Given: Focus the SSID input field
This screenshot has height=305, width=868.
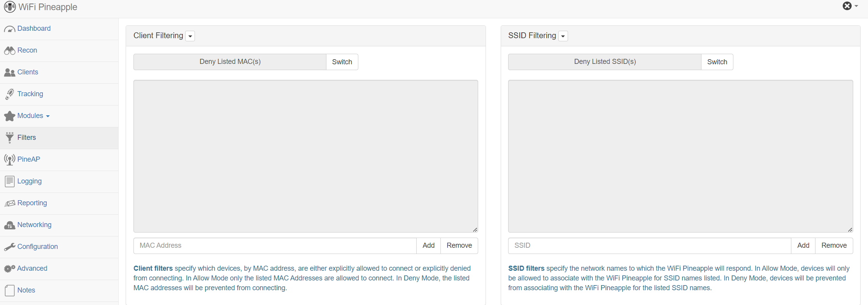Looking at the screenshot, I should pos(650,245).
